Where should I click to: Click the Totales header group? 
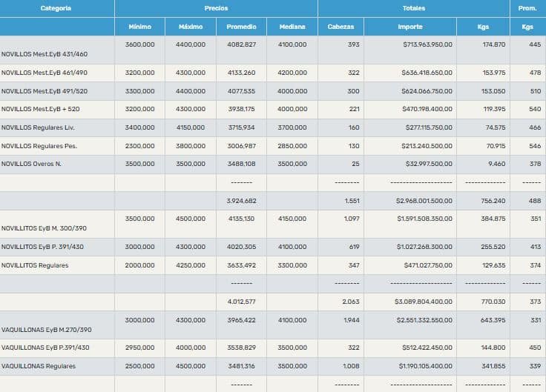413,8
